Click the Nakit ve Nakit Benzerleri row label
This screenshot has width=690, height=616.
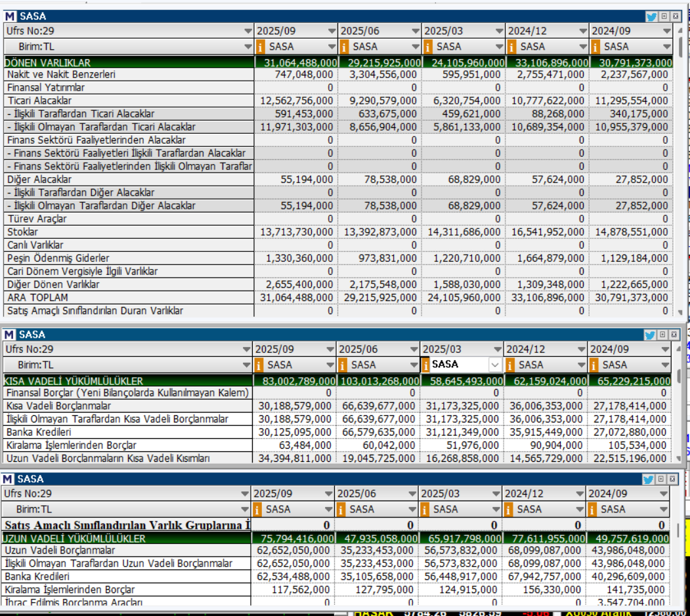click(61, 75)
